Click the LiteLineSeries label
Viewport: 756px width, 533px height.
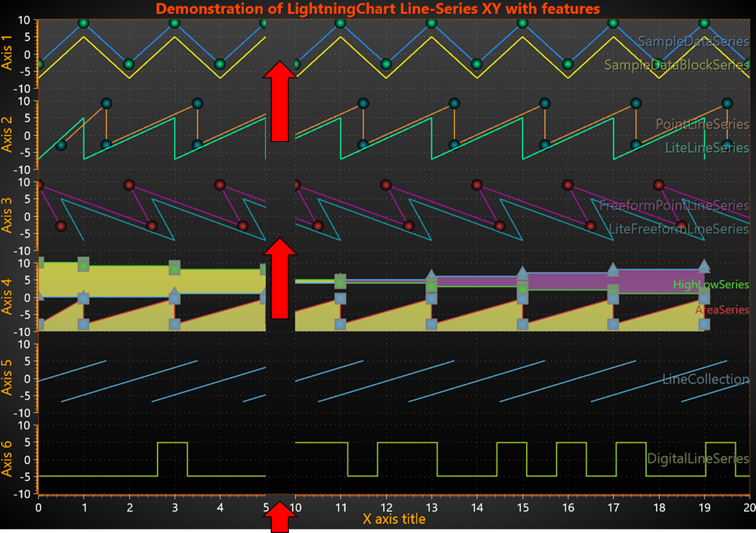click(707, 148)
